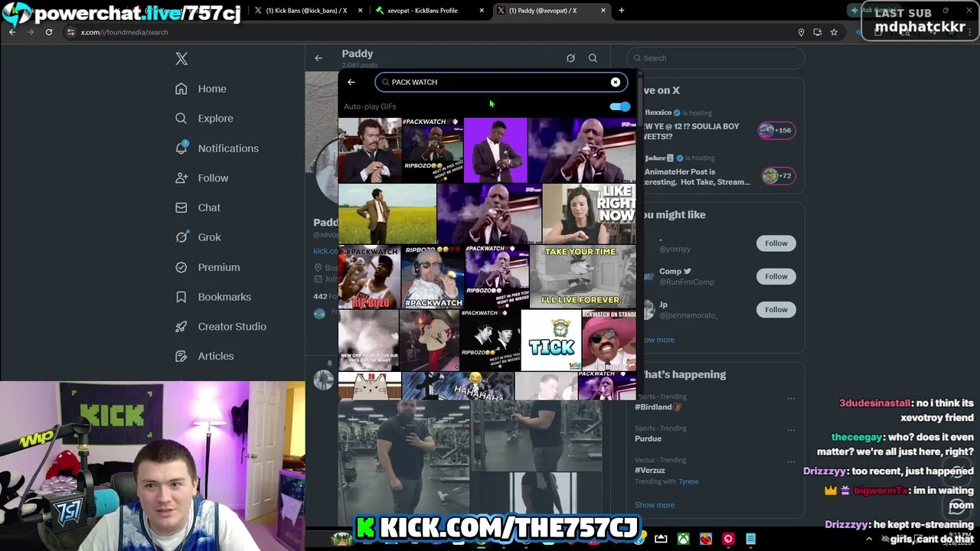Click the Creator Studio rocket icon

(x=181, y=326)
